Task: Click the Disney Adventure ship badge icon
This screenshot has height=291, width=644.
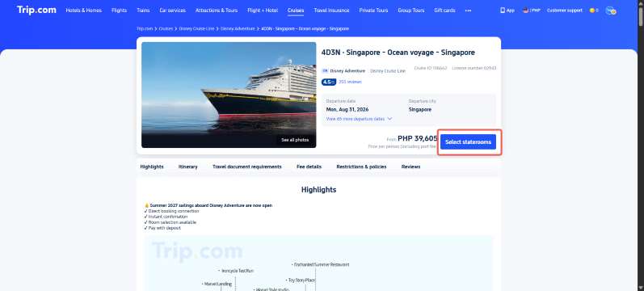Action: (x=325, y=70)
